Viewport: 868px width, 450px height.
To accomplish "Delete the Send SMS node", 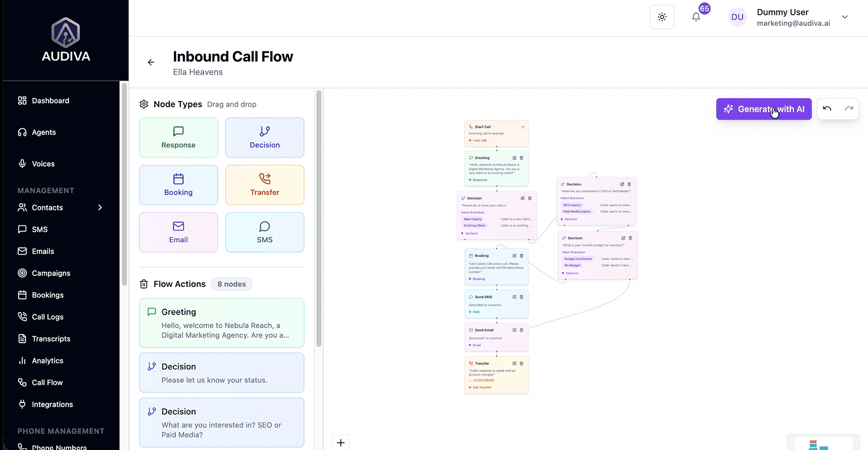I will (522, 297).
